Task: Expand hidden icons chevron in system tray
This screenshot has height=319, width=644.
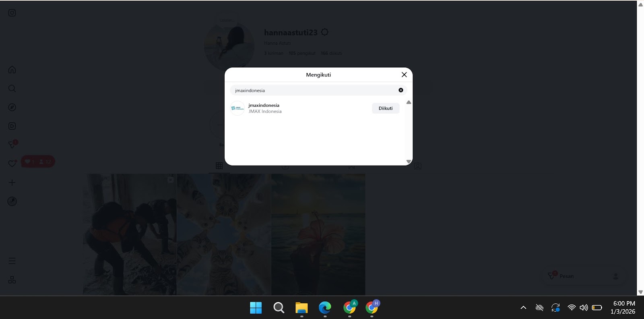Action: [x=523, y=308]
